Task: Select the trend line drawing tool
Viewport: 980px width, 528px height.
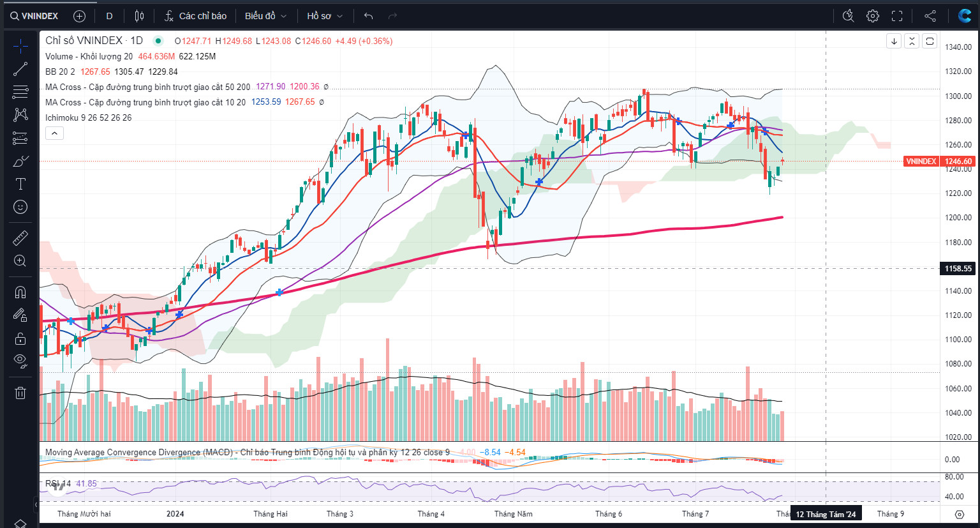Action: pyautogui.click(x=20, y=69)
